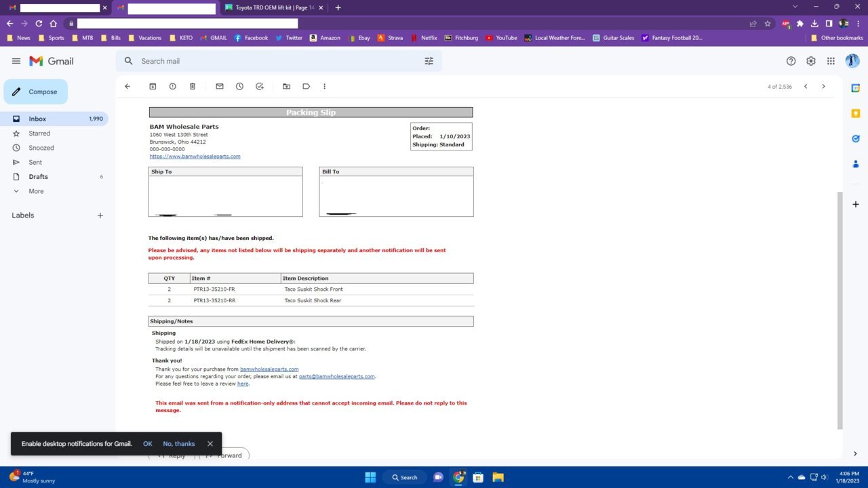Accept desktop notifications with OK
Viewport: 868px width, 488px height.
tap(148, 444)
